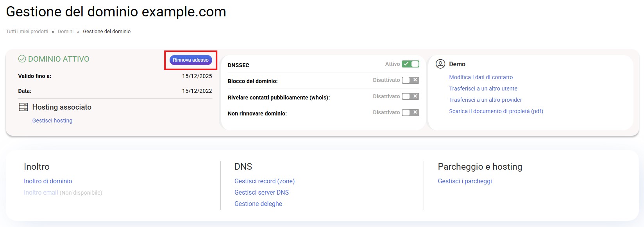The height and width of the screenshot is (227, 644).
Task: Click the hosting server icon
Action: coord(23,107)
